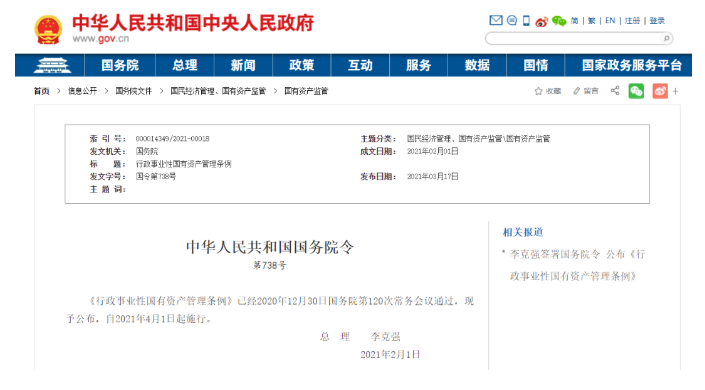Image resolution: width=705 pixels, height=390 pixels.
Task: Click document number 国令第738号
Action: coord(156,177)
